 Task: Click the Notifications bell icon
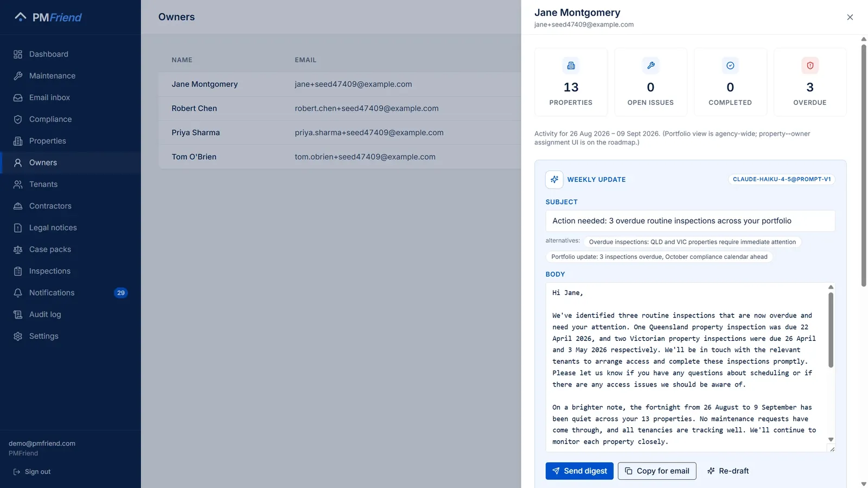point(18,293)
